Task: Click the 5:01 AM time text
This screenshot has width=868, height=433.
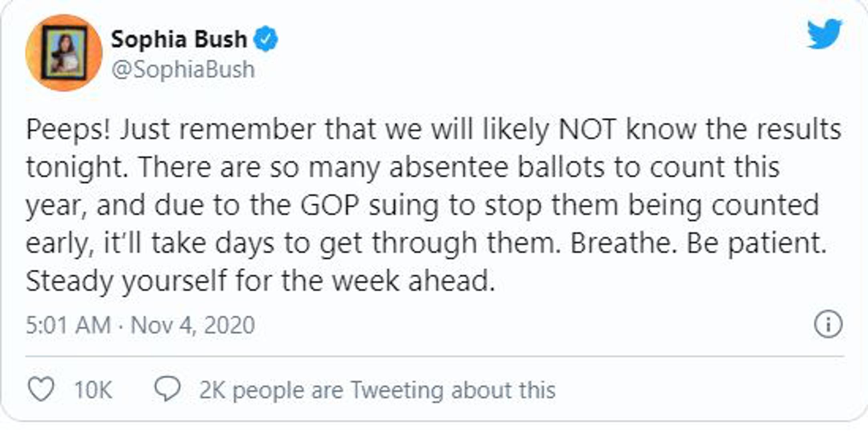Action: click(68, 325)
